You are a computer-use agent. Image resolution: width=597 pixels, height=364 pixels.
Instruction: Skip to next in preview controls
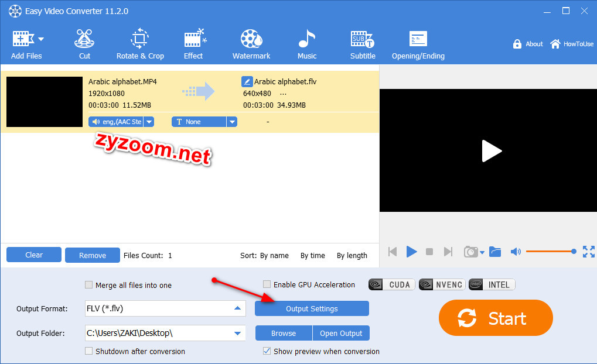(448, 252)
